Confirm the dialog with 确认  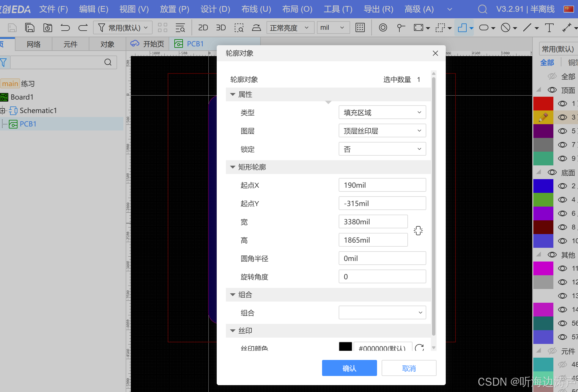pos(349,368)
